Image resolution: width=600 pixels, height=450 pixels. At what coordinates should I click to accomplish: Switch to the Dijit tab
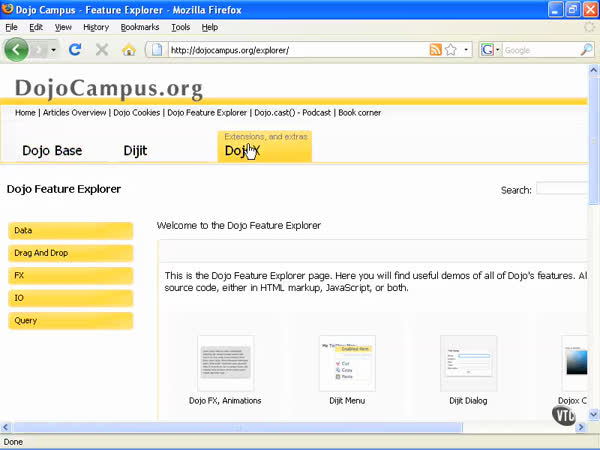[x=135, y=151]
